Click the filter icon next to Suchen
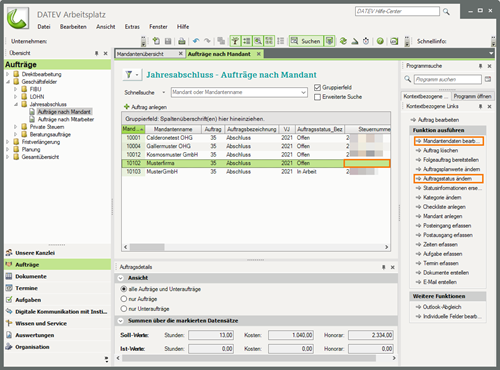Image resolution: width=500 pixels, height=370 pixels. point(329,41)
